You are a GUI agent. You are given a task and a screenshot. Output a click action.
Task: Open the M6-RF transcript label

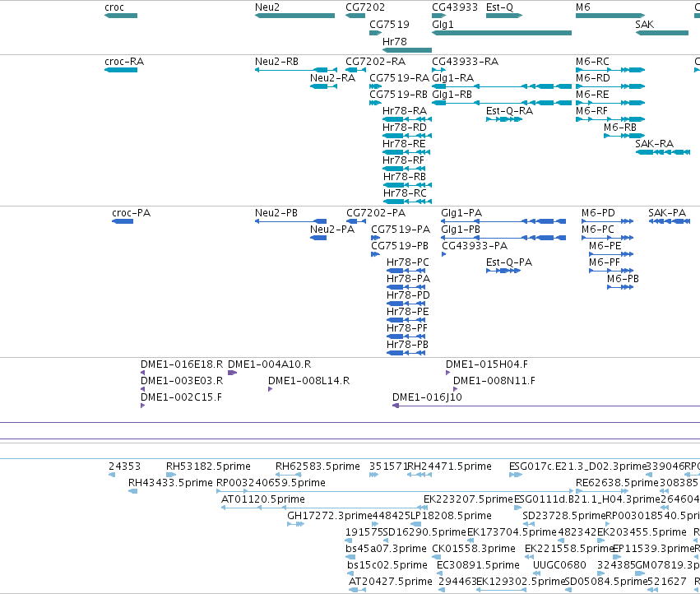coord(592,111)
